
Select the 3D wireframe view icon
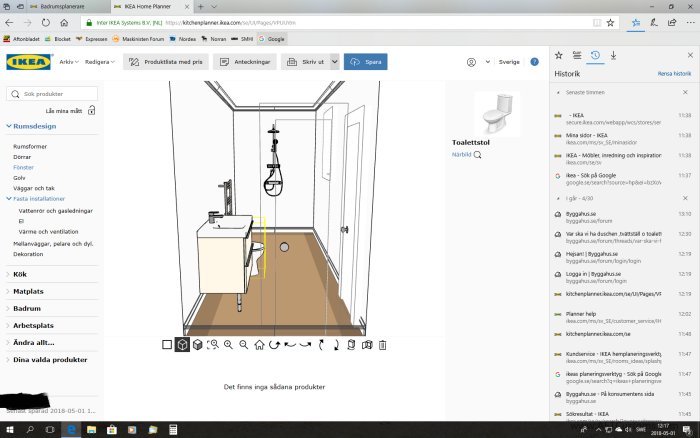click(182, 345)
